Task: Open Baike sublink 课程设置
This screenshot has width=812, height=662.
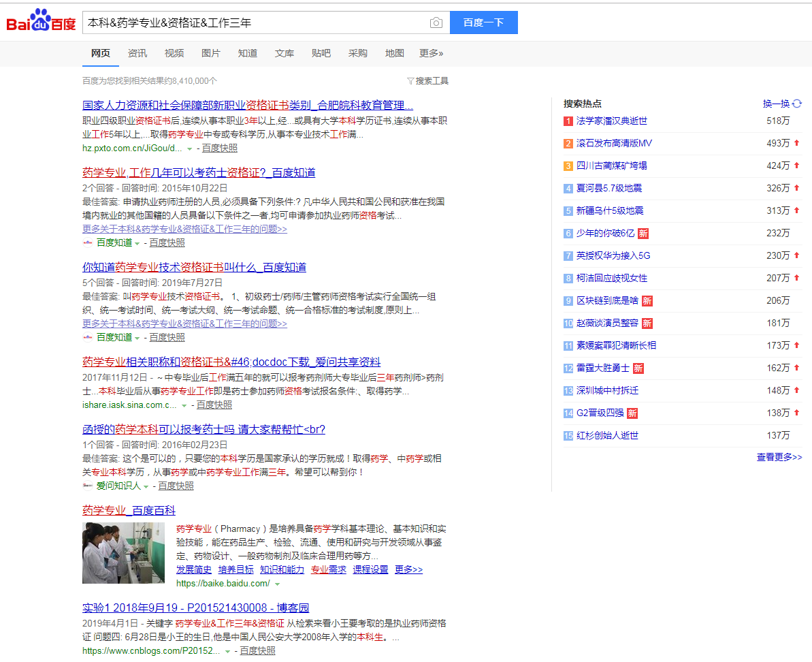Action: pos(370,569)
